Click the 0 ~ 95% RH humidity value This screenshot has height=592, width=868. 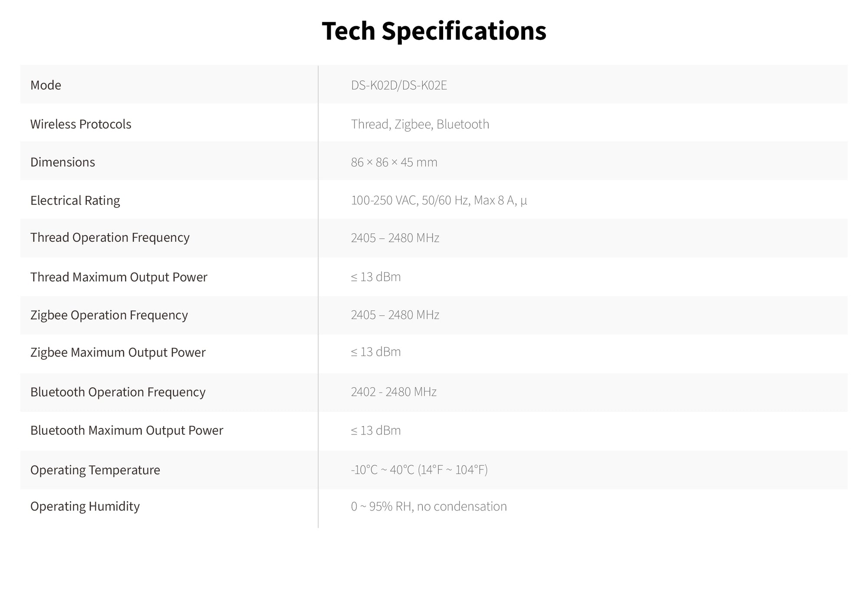tap(429, 506)
